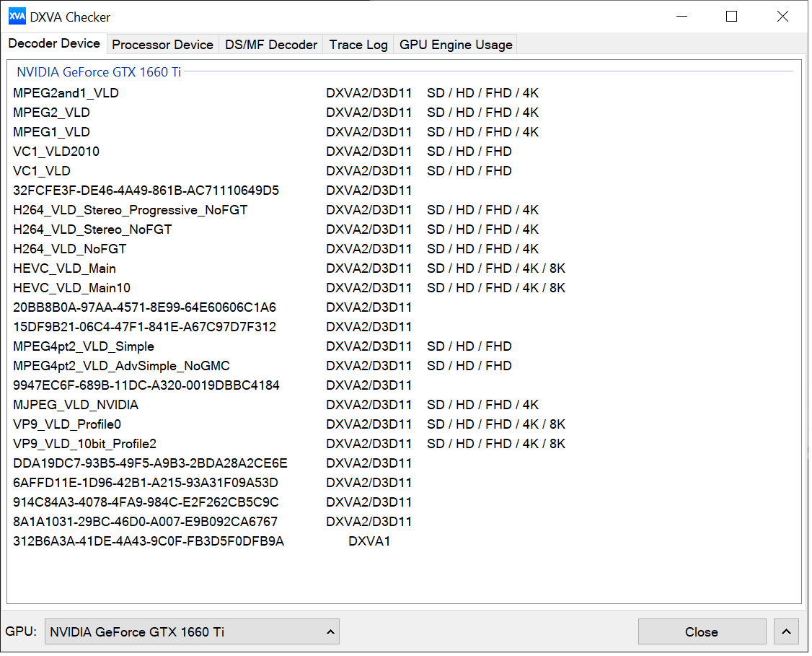Open the GPU Engine Usage tab
The height and width of the screenshot is (656, 812).
click(456, 45)
